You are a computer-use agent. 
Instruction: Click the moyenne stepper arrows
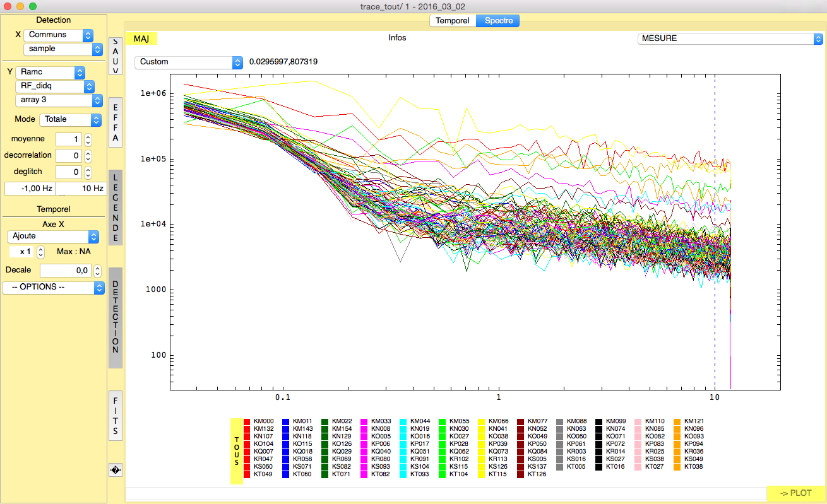pos(88,139)
